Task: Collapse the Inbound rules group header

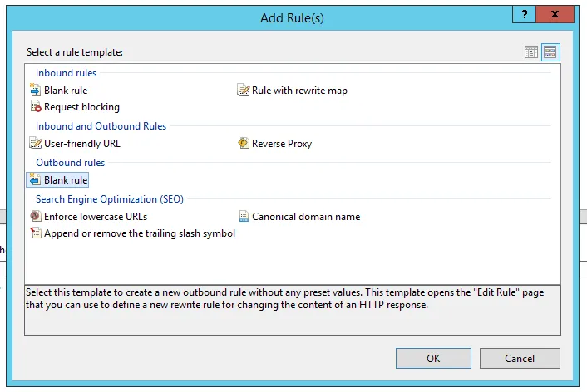Action: click(x=66, y=73)
